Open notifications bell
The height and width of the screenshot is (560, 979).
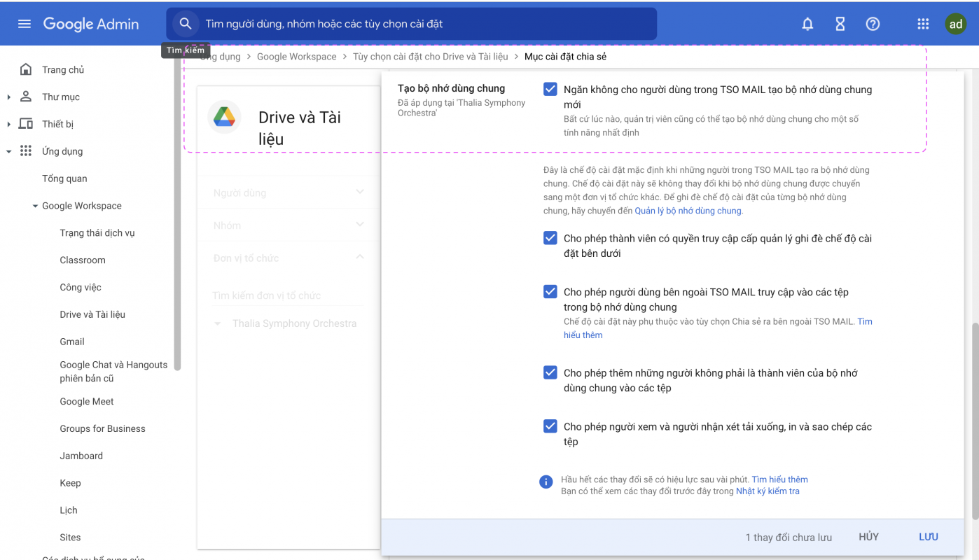point(807,24)
